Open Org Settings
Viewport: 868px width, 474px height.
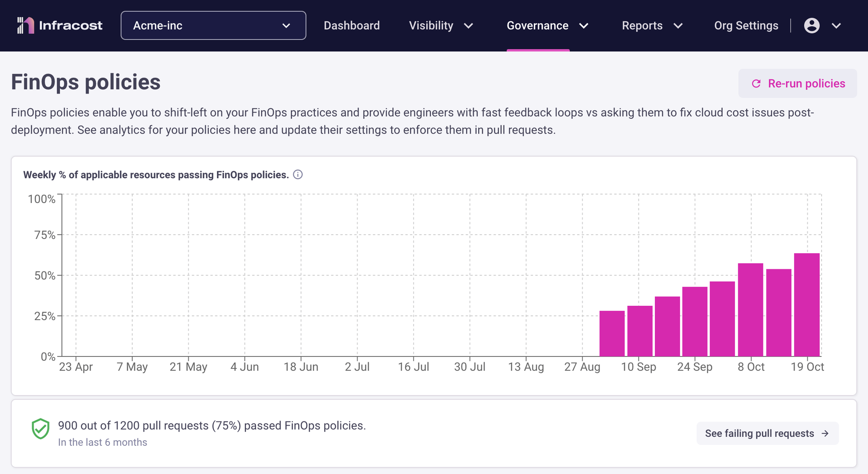point(746,26)
